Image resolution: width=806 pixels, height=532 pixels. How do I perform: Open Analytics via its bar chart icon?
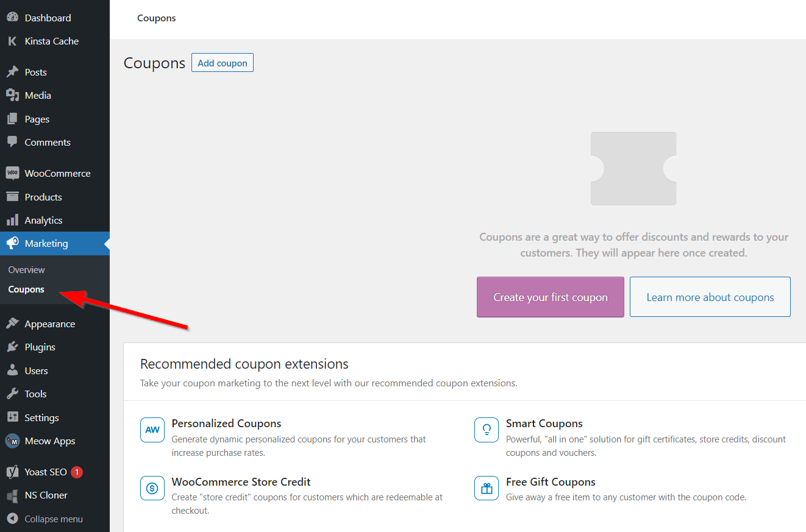point(12,220)
